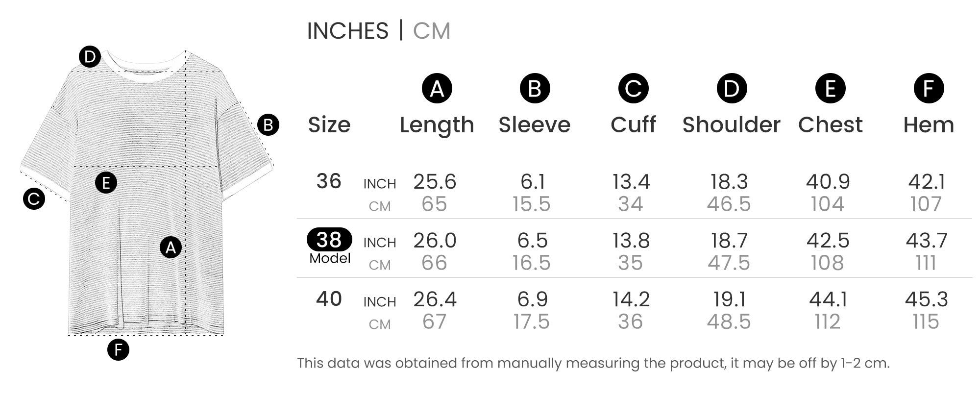Click the E marker on the chest
The width and height of the screenshot is (980, 395).
coord(106,183)
